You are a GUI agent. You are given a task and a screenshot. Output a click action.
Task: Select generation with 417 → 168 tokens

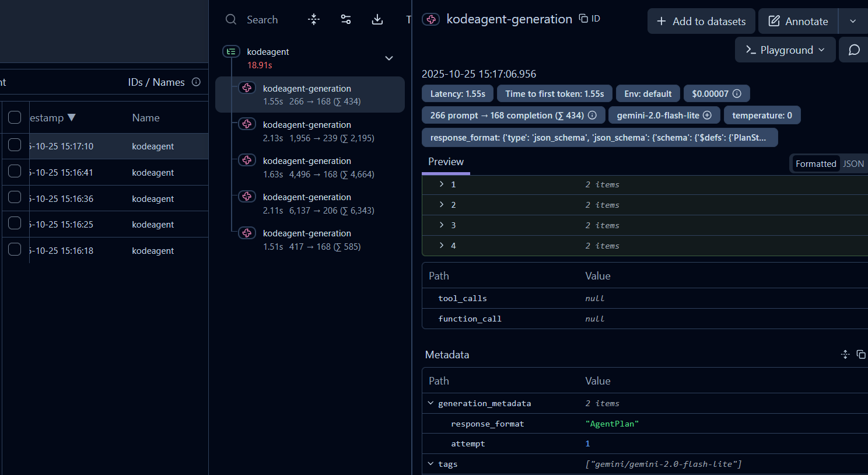coord(310,240)
